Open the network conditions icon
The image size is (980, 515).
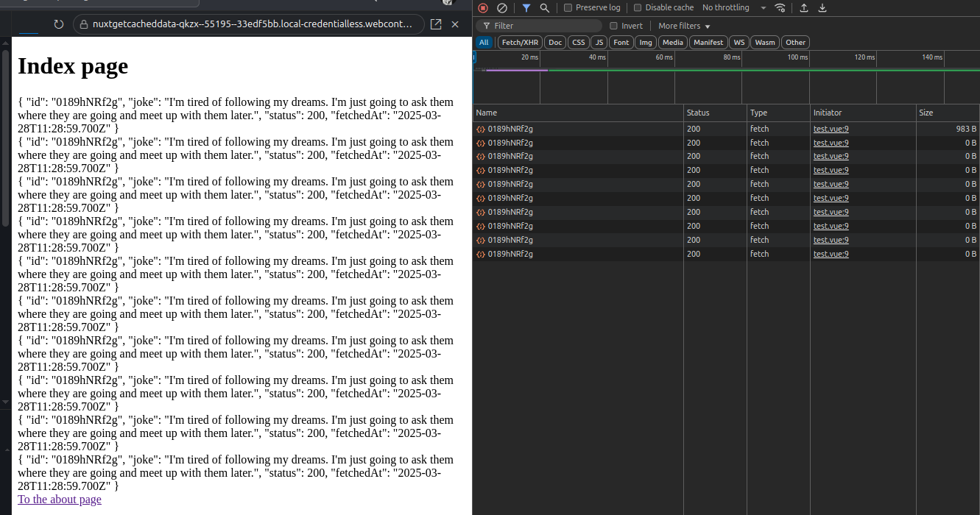pyautogui.click(x=780, y=8)
